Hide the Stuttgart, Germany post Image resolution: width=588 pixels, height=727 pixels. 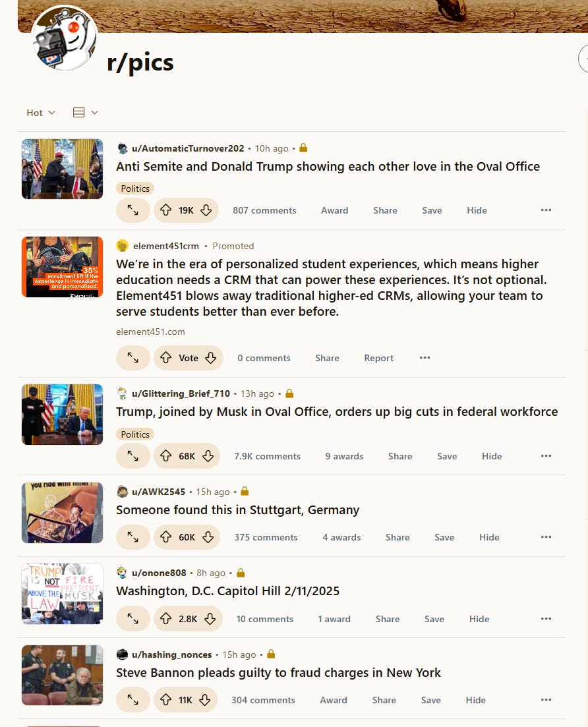coord(489,537)
